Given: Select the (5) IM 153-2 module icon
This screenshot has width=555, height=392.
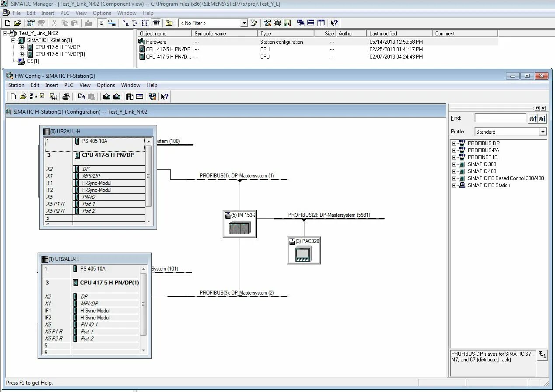Looking at the screenshot, I should (240, 224).
